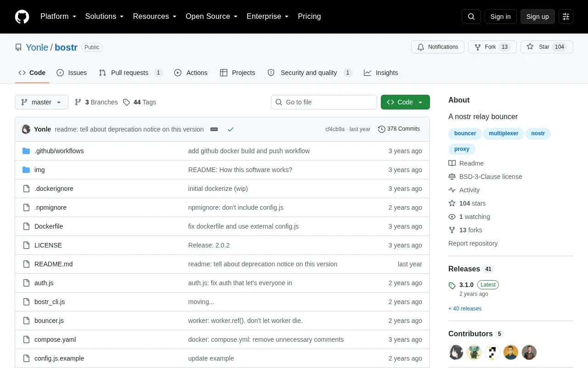Click the book icon next to Readme
This screenshot has height=368, width=588.
tap(452, 163)
